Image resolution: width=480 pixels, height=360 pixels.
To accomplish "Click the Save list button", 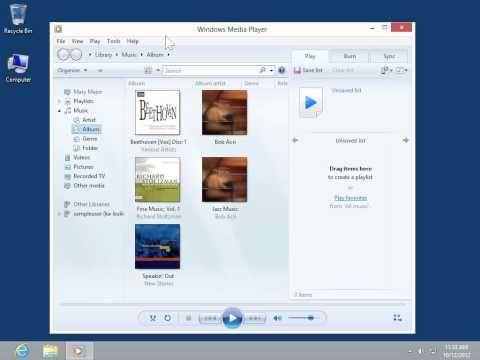I will (308, 70).
